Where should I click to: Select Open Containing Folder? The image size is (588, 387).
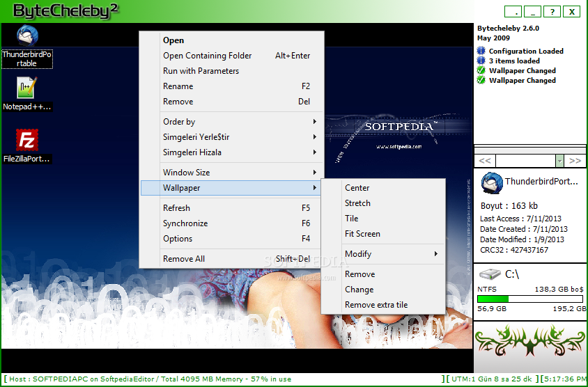231,56
